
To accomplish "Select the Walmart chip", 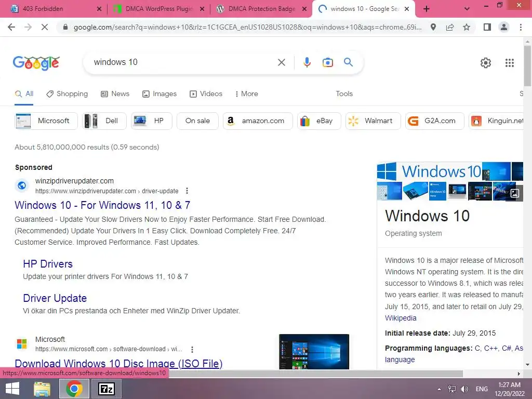I will [x=373, y=121].
